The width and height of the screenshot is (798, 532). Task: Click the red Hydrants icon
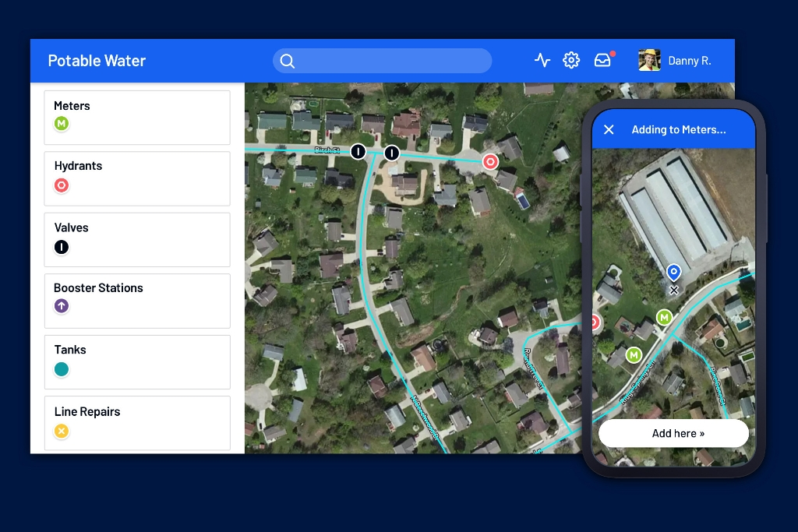62,185
